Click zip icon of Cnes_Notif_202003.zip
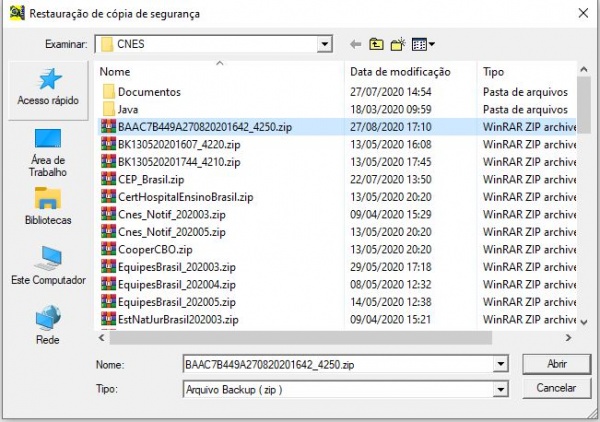Viewport: 600px width, 422px height. 109,214
